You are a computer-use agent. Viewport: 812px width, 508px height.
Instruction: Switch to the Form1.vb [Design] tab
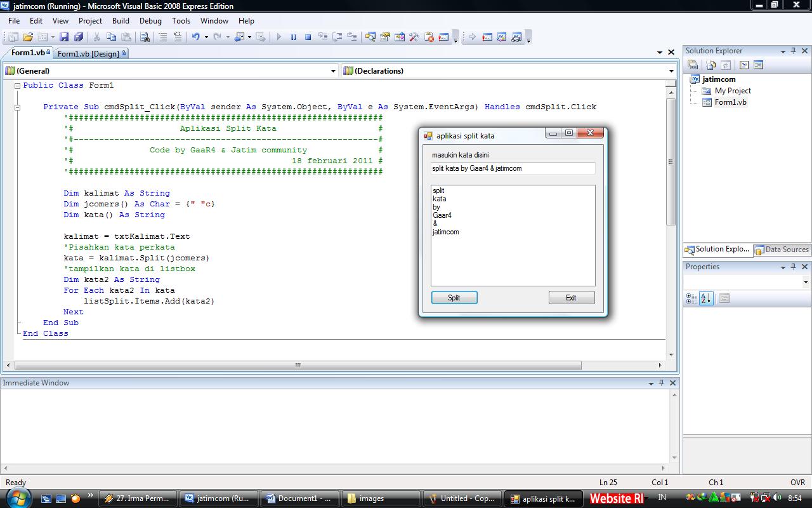click(89, 53)
